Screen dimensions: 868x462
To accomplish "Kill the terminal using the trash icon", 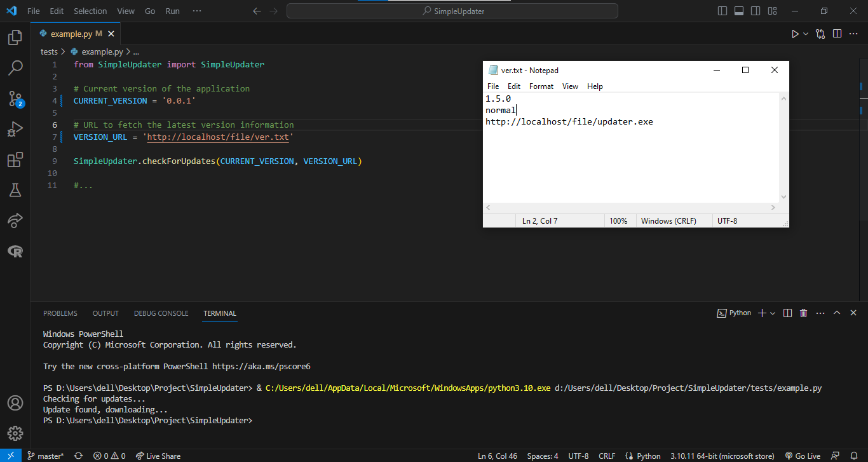I will 803,313.
